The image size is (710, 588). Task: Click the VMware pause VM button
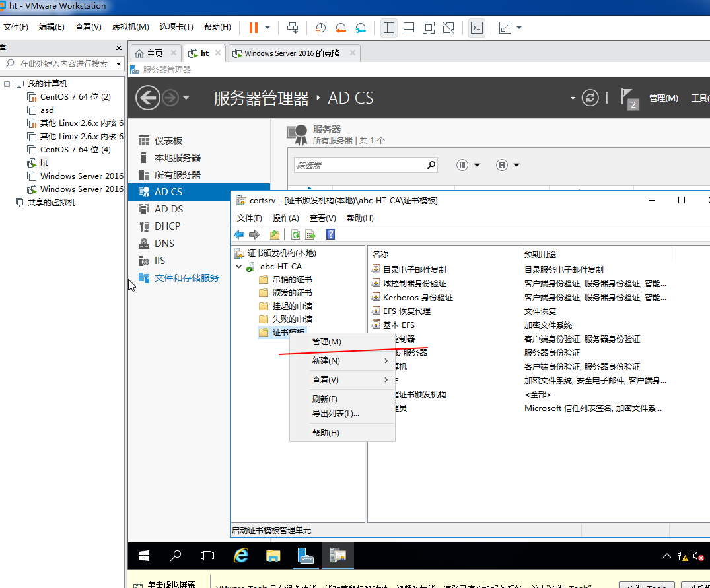(254, 28)
